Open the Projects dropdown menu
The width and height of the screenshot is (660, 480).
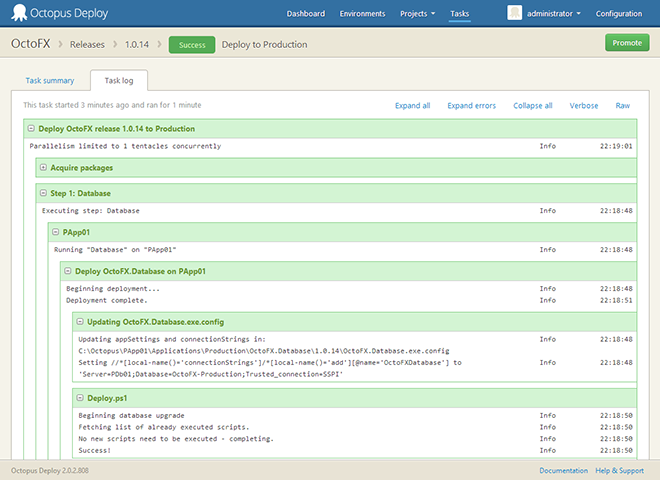418,14
